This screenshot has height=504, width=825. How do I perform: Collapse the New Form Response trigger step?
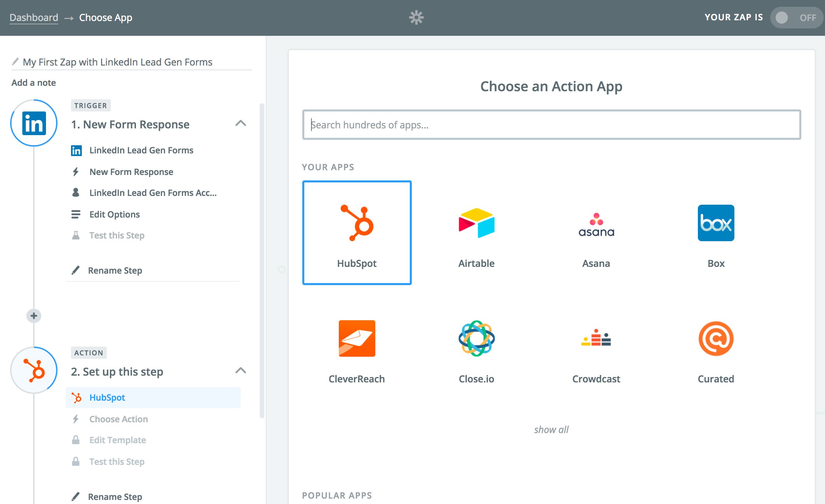[240, 123]
